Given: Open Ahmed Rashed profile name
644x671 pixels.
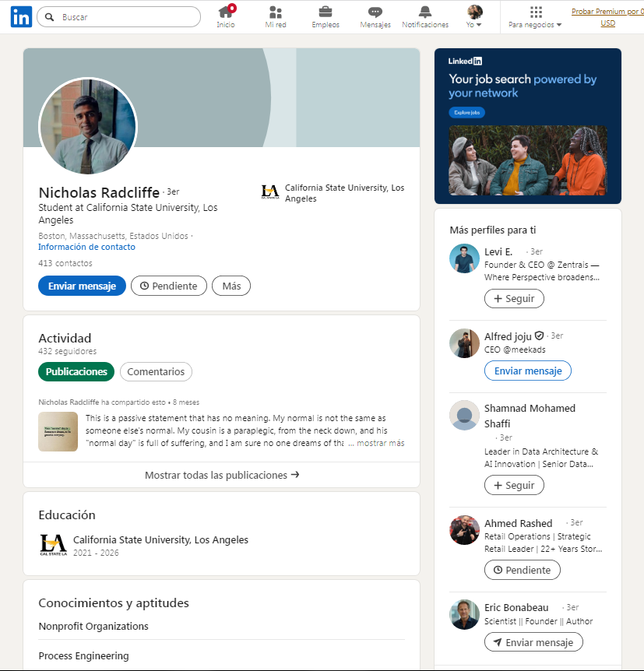Looking at the screenshot, I should (x=518, y=523).
